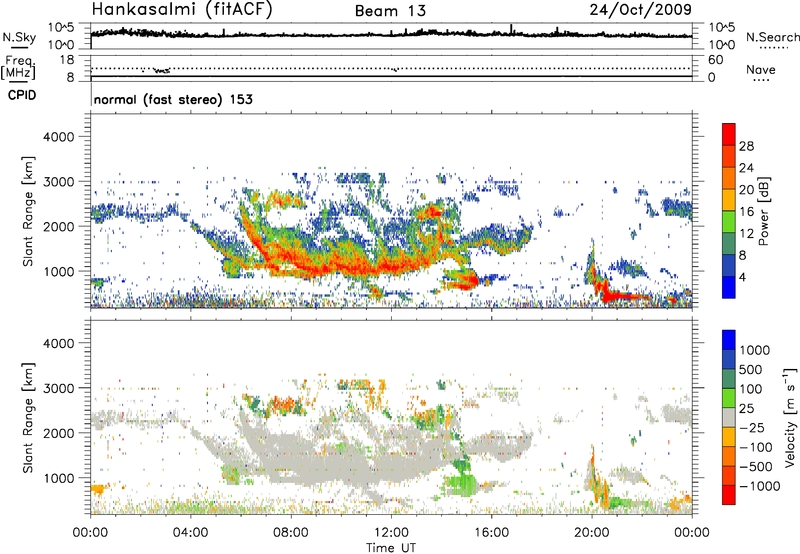Click the N.Search legend label

pos(772,37)
